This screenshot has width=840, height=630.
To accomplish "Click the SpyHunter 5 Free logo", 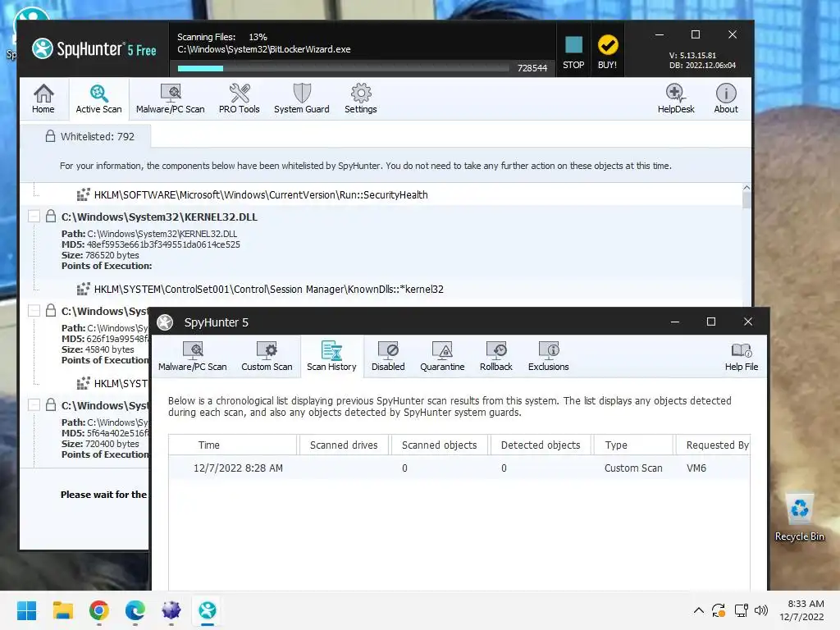I will pyautogui.click(x=94, y=49).
